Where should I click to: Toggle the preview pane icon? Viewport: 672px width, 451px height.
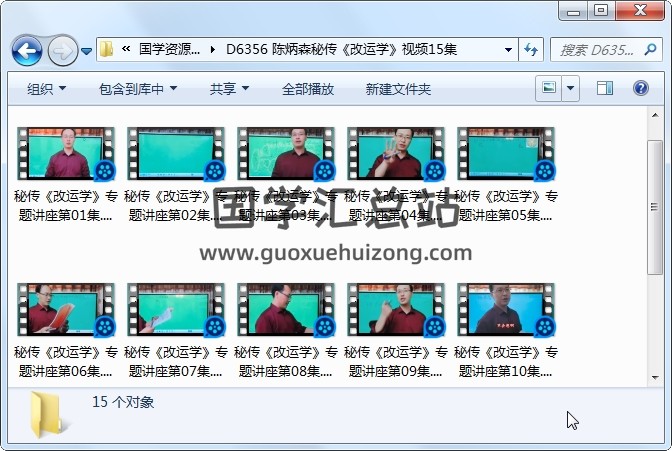(x=604, y=89)
